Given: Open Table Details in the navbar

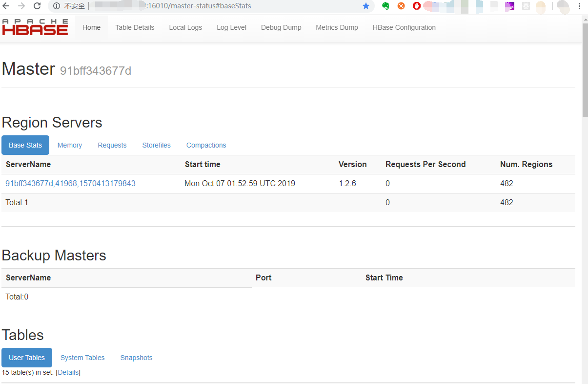Looking at the screenshot, I should tap(135, 27).
